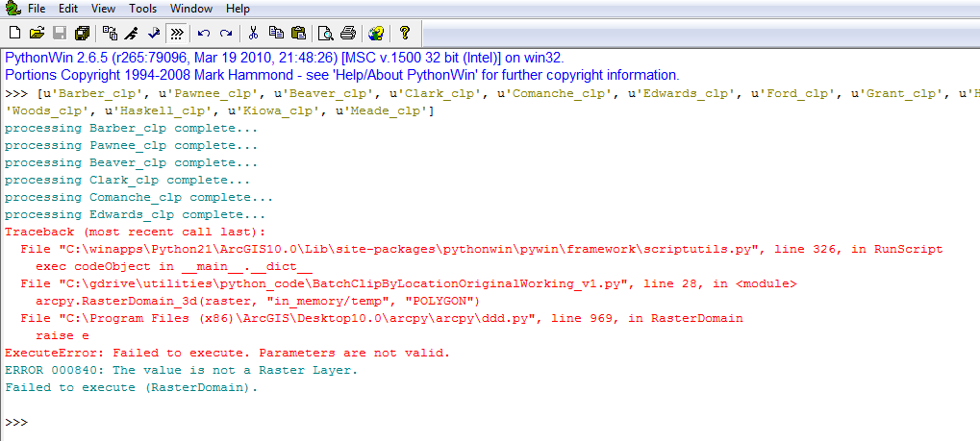Redo the action with Redo arrow
Viewport: 980px width, 441px height.
coord(226,33)
